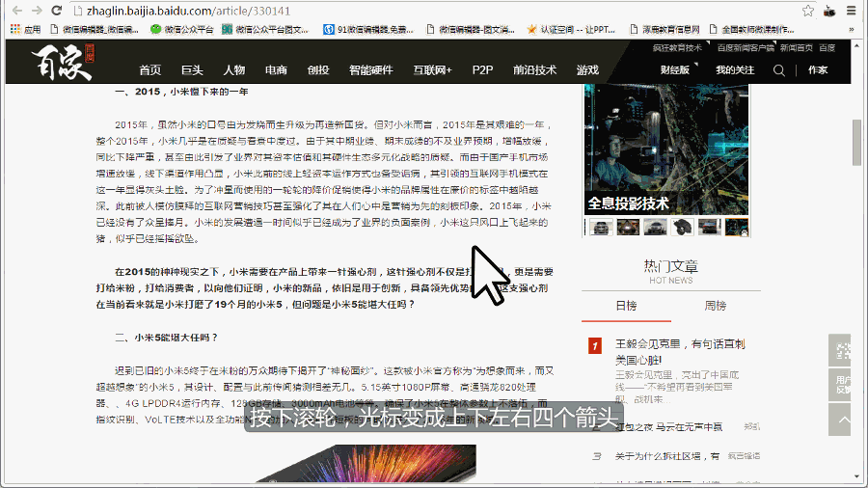Expand 疯狂教育技术 user dropdown
This screenshot has width=868, height=488.
680,48
